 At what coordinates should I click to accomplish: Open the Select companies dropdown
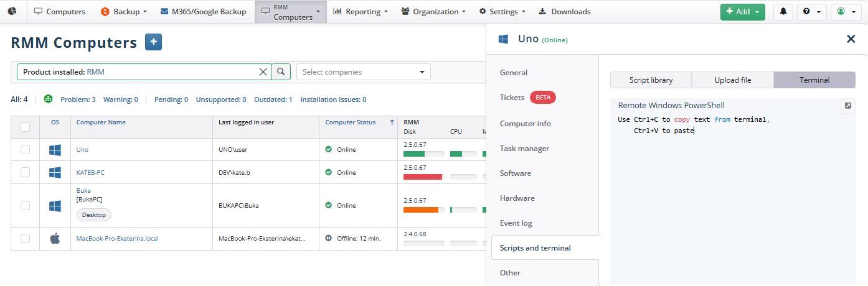tap(363, 71)
